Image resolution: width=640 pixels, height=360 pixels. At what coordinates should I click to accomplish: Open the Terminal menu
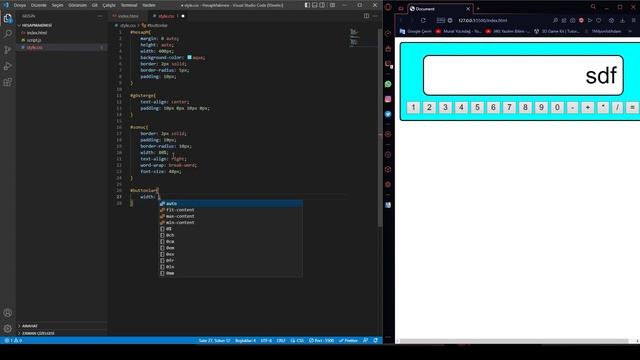click(129, 5)
